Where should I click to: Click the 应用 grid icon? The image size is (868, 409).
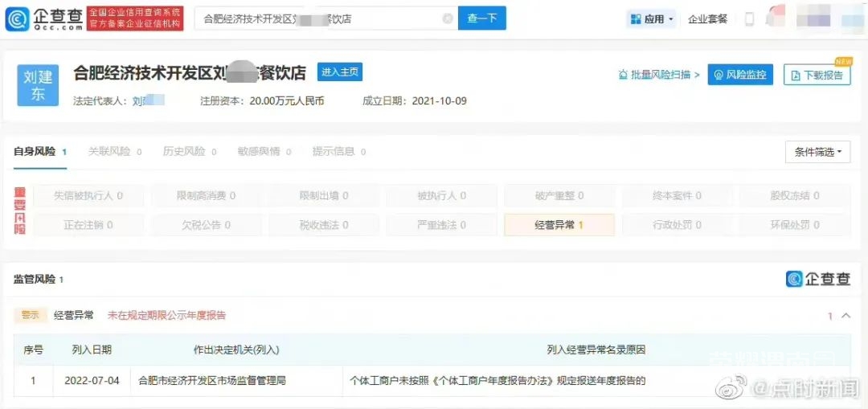point(636,19)
